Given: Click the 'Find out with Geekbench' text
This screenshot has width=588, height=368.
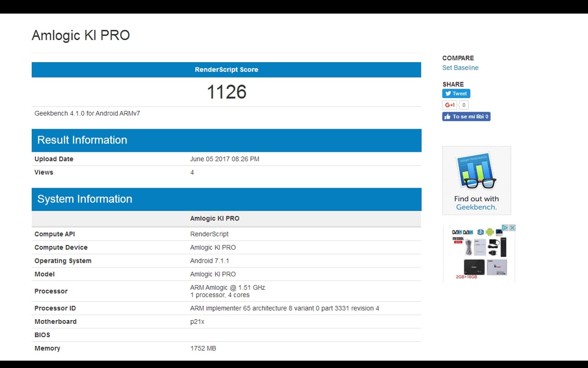Looking at the screenshot, I should [476, 203].
